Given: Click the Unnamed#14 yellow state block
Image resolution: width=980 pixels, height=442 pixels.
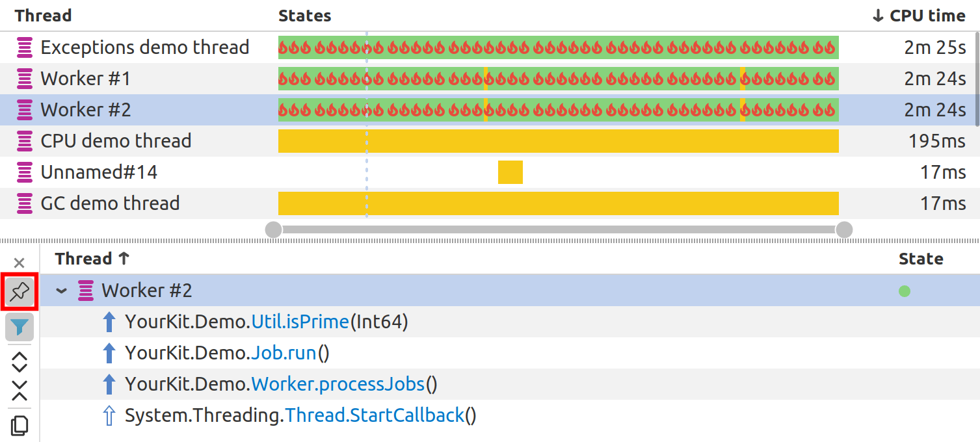Looking at the screenshot, I should coord(510,172).
